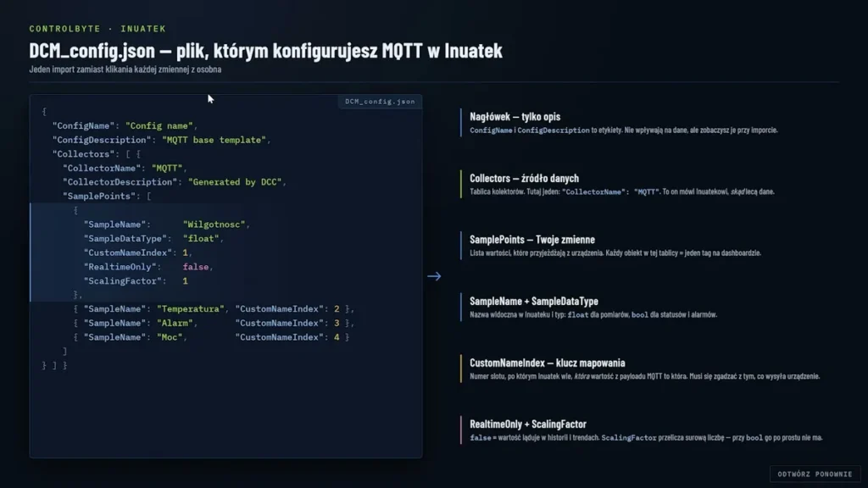The height and width of the screenshot is (488, 868).
Task: Click the 'Collectors — źródło danych' heading
Action: click(x=524, y=178)
